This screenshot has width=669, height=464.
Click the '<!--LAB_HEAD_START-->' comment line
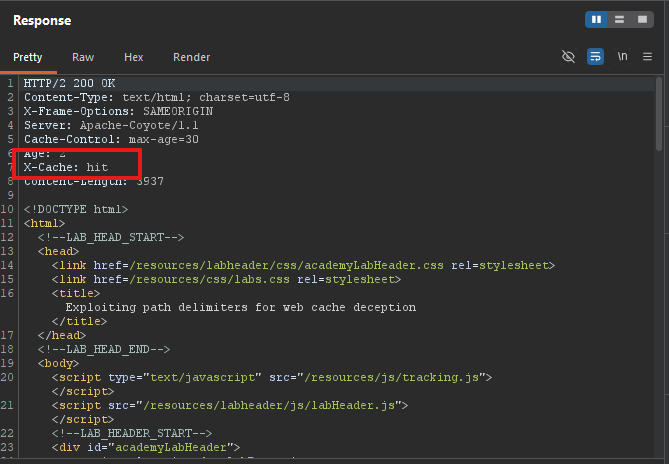click(x=111, y=237)
